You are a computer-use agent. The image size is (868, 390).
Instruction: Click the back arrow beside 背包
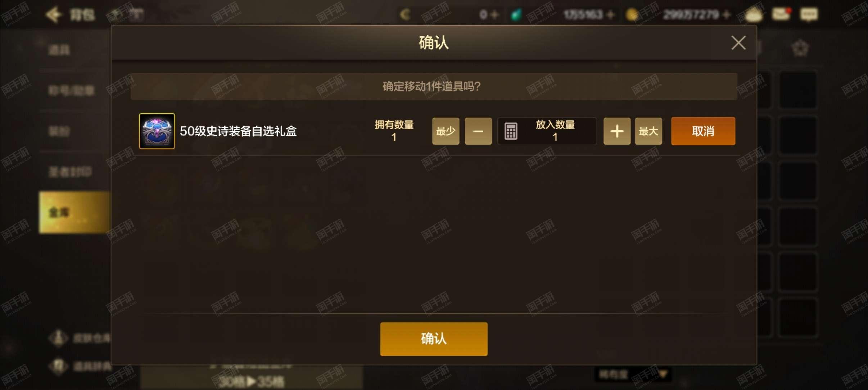tap(54, 14)
